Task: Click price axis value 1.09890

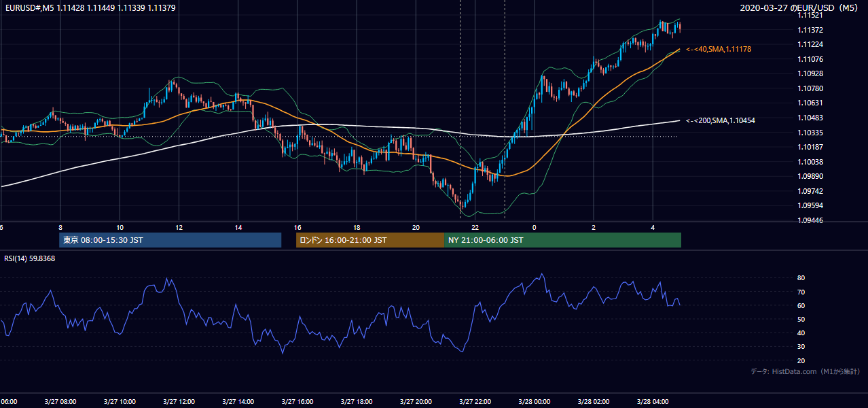Action: 810,176
